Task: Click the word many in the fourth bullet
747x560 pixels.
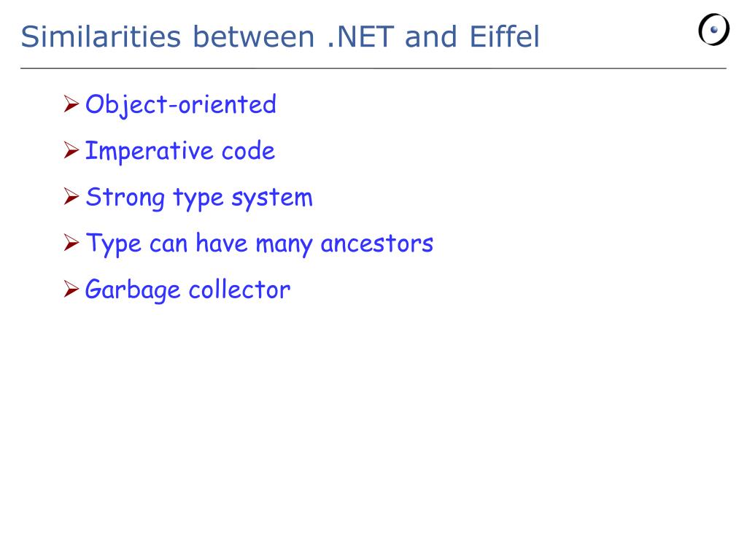Action: pos(284,245)
